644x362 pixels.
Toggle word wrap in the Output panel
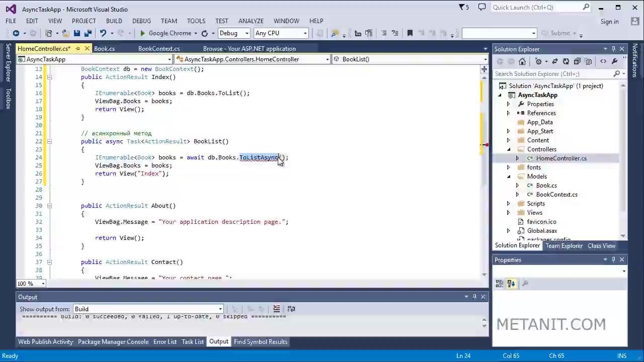[x=291, y=309]
